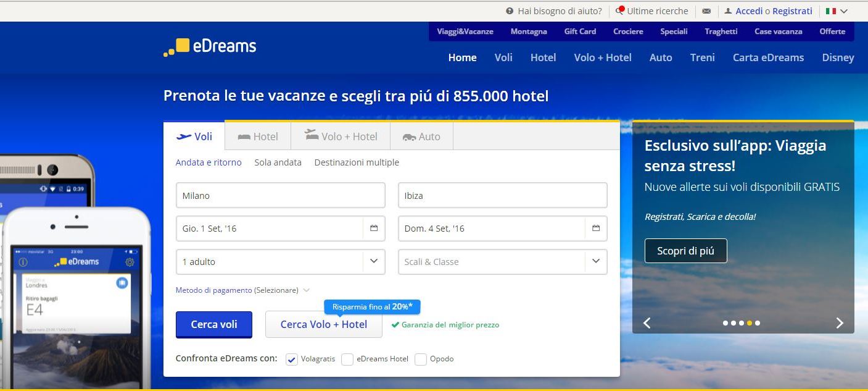The height and width of the screenshot is (391, 868).
Task: Enable the Opodo comparison checkbox
Action: click(x=421, y=359)
